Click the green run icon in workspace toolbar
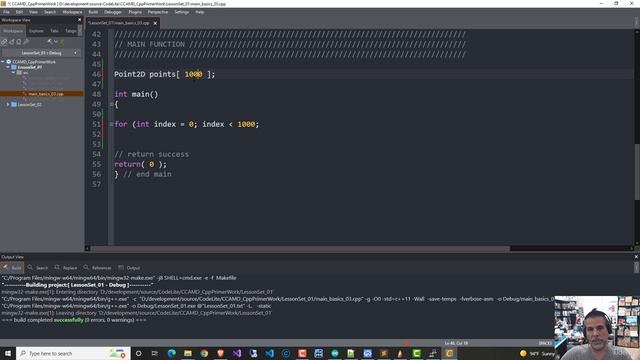The height and width of the screenshot is (360, 640). (x=62, y=42)
